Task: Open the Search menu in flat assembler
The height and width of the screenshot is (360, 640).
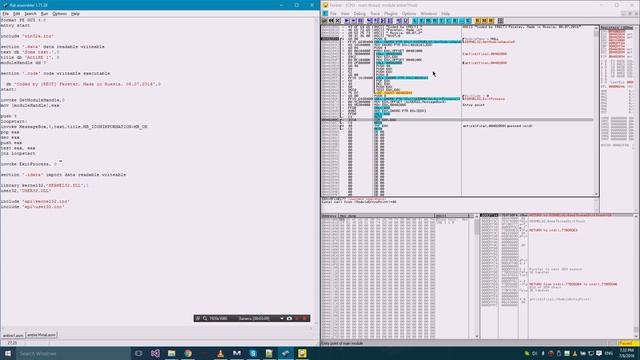Action: click(30, 14)
